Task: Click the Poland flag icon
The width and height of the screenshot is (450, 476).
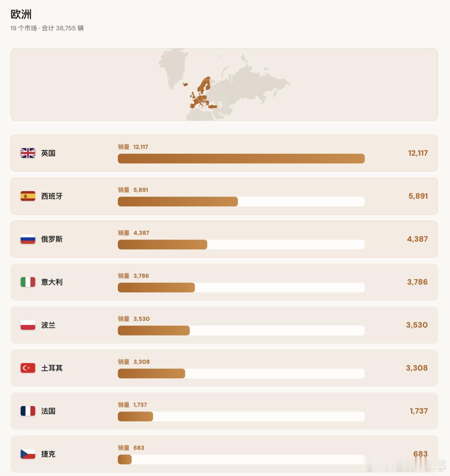Action: [x=28, y=325]
